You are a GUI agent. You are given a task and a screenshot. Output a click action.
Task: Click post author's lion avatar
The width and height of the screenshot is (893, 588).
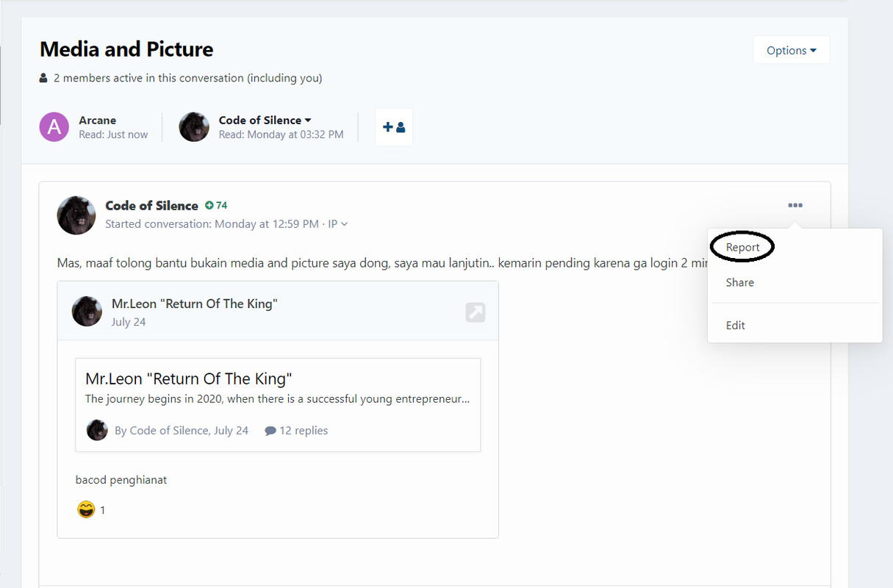76,215
